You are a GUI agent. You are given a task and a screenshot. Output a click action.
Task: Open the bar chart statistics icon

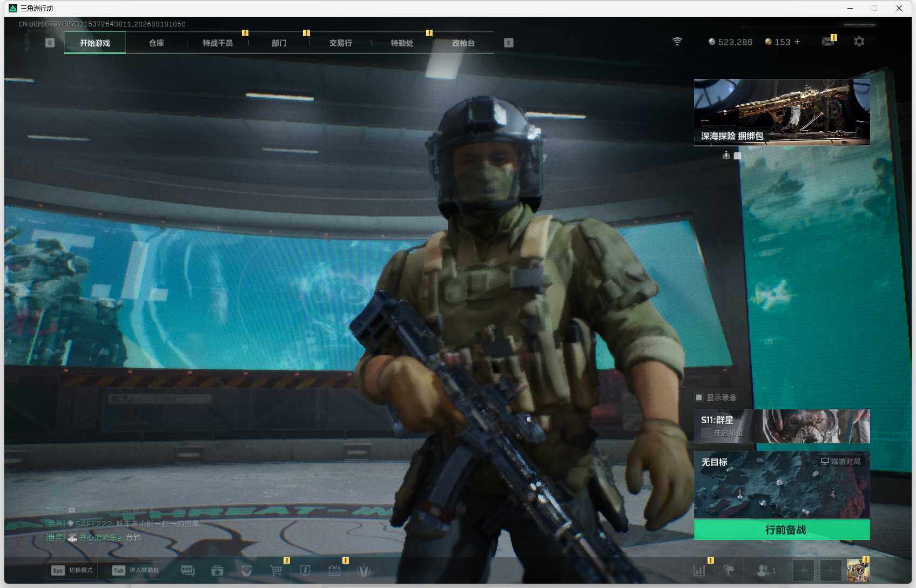(x=699, y=570)
